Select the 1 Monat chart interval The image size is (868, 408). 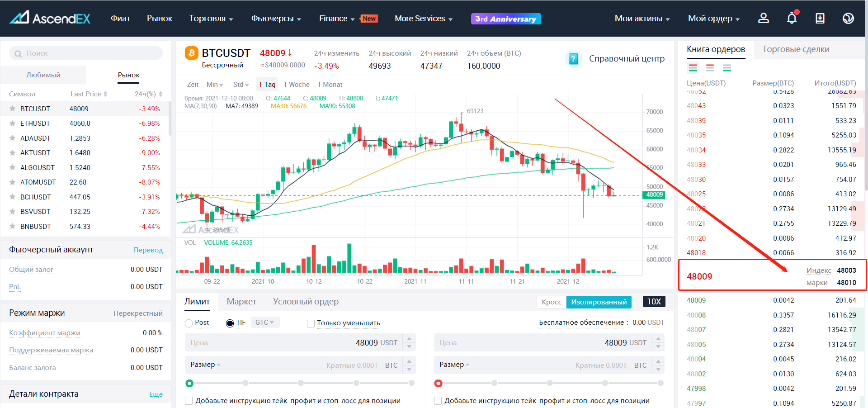click(x=330, y=85)
